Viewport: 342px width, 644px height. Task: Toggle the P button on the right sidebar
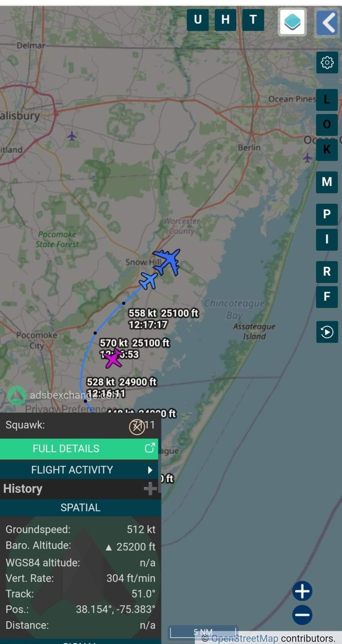(327, 214)
